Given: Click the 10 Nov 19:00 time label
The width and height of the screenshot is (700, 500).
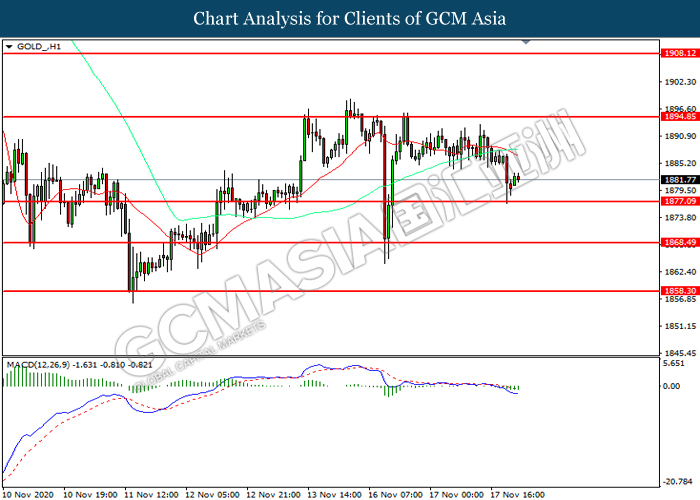Looking at the screenshot, I should (x=90, y=495).
